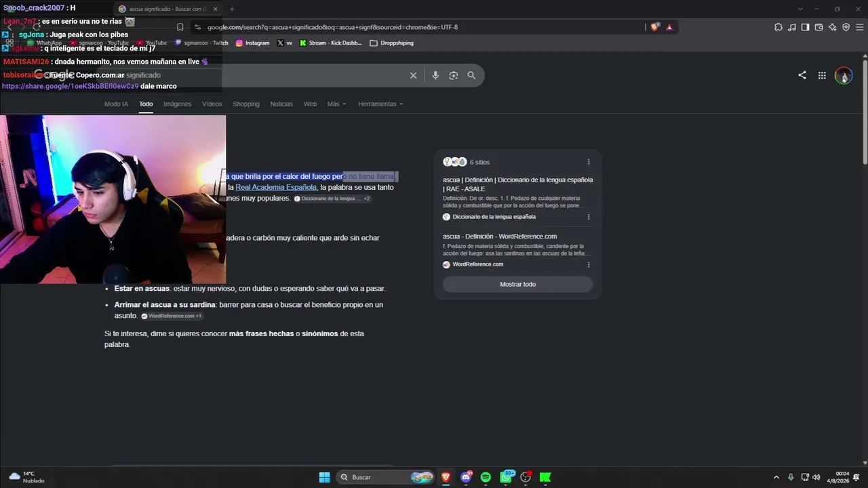Open the Instagram bookmark

click(252, 43)
